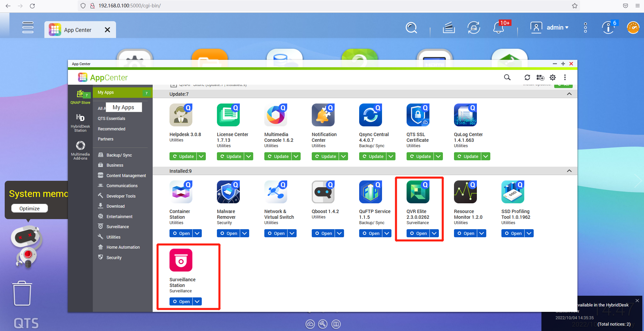Click the Helpdesk app icon
Viewport: 644px width, 331px height.
[x=181, y=115]
